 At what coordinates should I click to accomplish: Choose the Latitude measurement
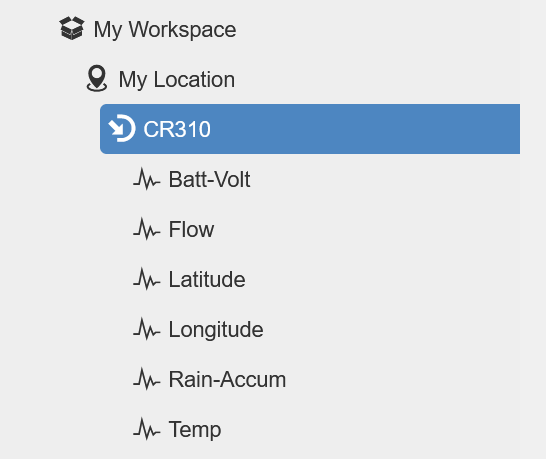[x=207, y=279]
